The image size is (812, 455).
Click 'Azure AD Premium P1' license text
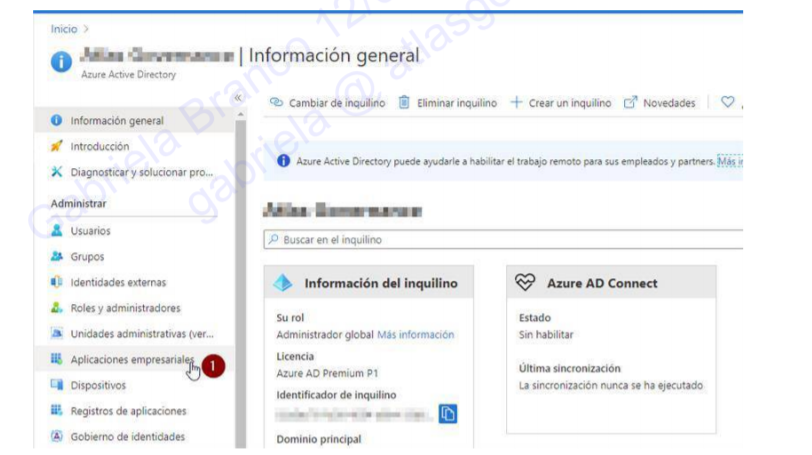pyautogui.click(x=327, y=373)
